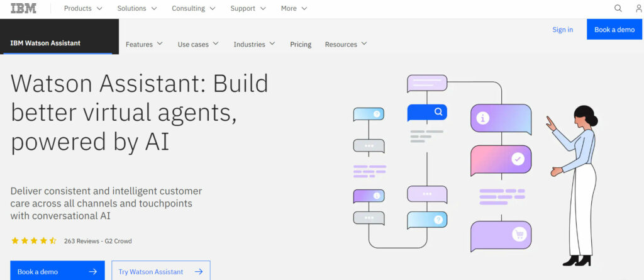Select the Pricing menu item
The height and width of the screenshot is (280, 644).
coord(301,44)
